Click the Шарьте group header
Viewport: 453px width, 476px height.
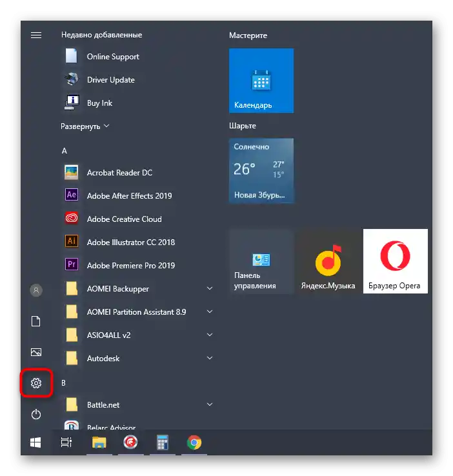(x=243, y=126)
